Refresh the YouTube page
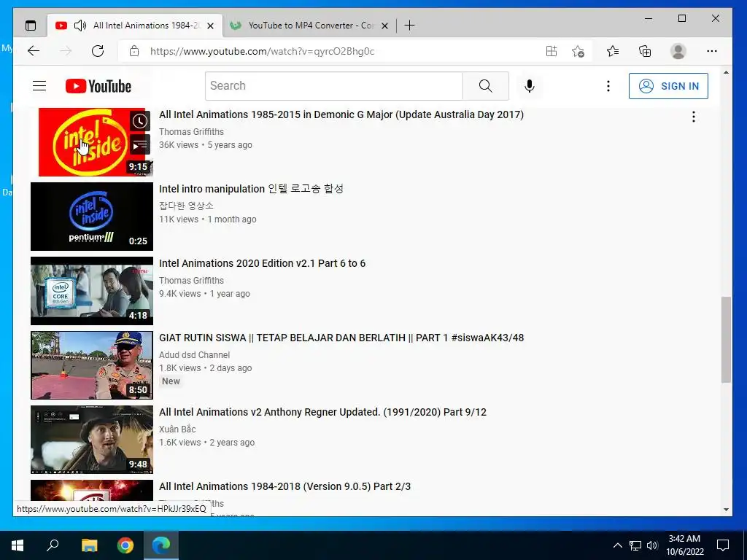Screen dimensions: 747x560 tap(98, 51)
